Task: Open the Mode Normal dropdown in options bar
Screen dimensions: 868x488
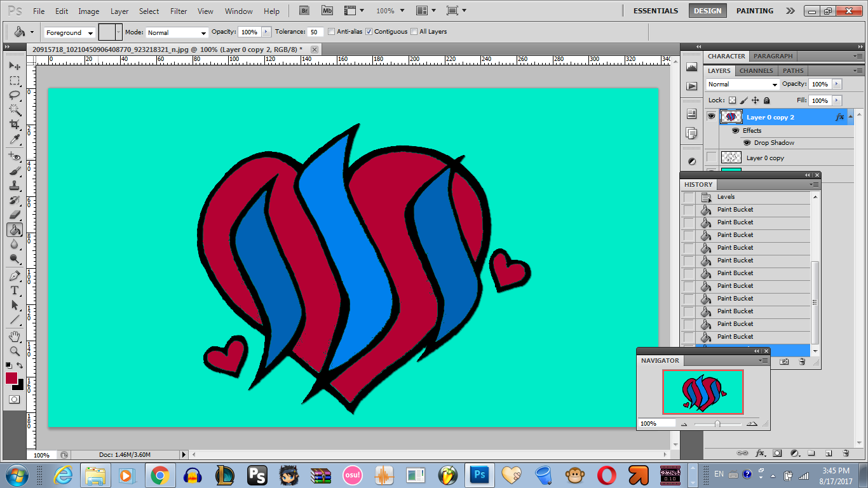Action: (177, 32)
